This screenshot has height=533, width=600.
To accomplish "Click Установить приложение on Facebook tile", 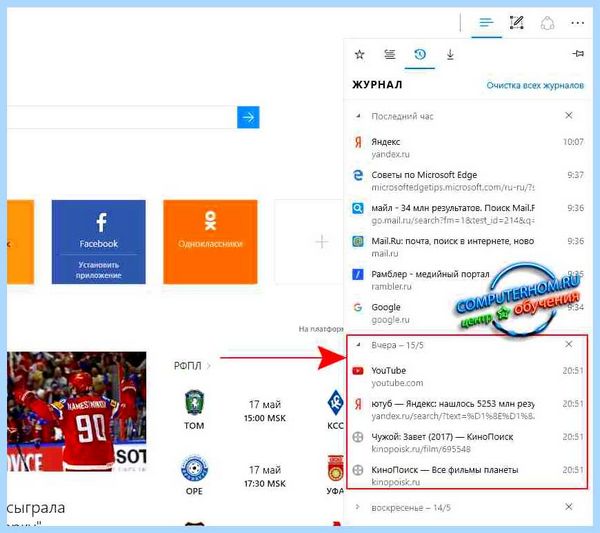I will tap(99, 270).
